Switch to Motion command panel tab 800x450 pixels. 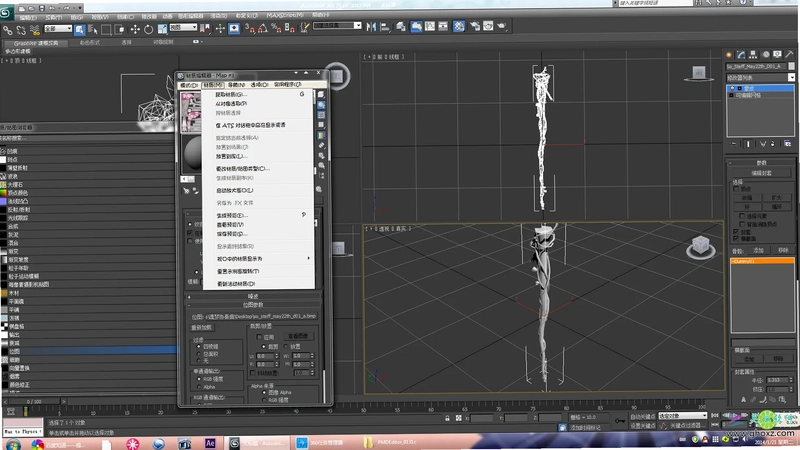tap(765, 55)
